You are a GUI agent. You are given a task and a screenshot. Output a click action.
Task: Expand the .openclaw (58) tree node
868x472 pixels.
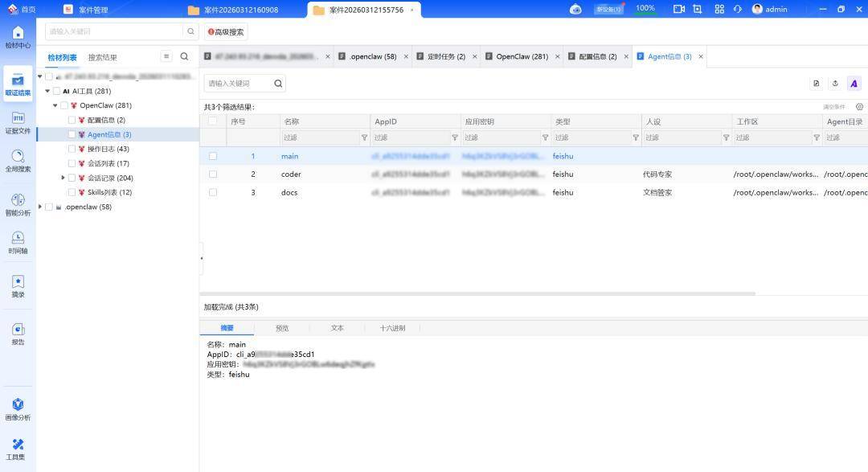(x=40, y=207)
